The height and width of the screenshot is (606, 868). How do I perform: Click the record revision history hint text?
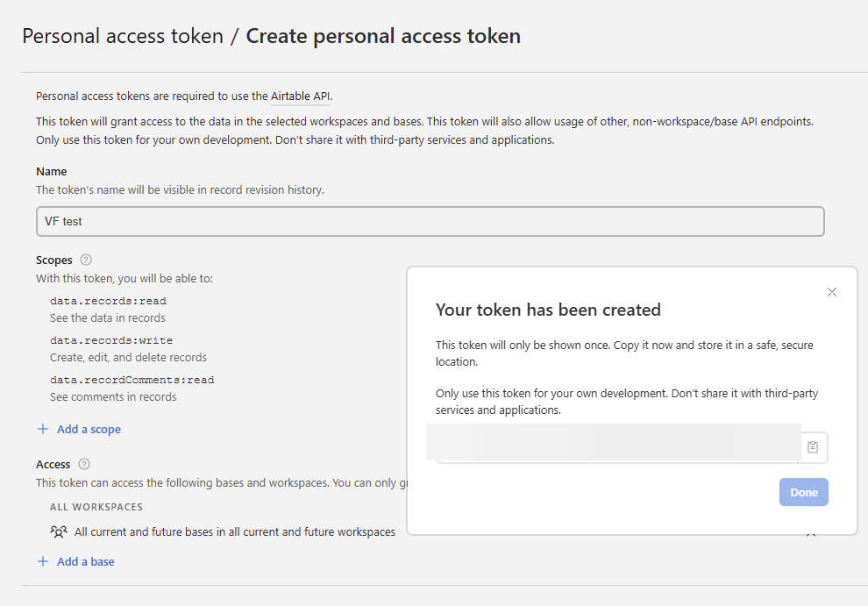point(180,190)
